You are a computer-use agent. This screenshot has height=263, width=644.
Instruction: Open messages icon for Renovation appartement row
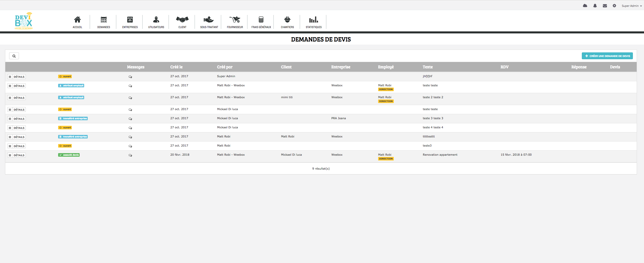click(x=130, y=155)
